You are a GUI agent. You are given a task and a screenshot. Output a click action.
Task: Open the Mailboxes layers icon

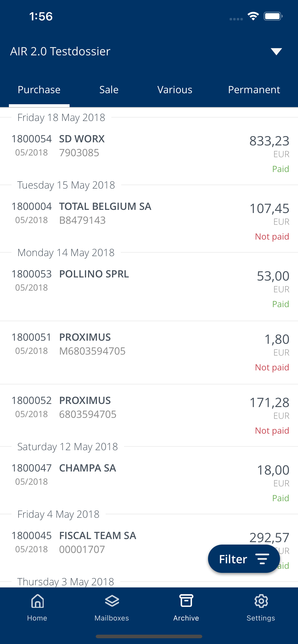click(112, 601)
